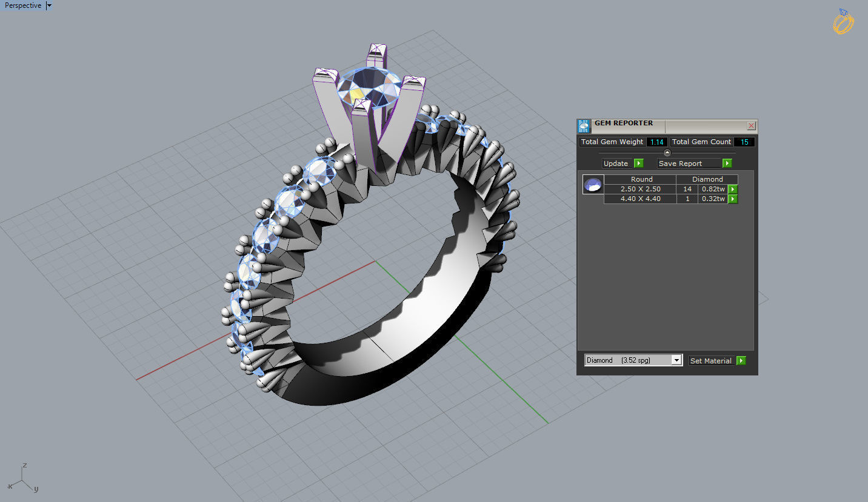Viewport: 868px width, 502px height.
Task: Click the green arrow beside Update
Action: coord(638,163)
